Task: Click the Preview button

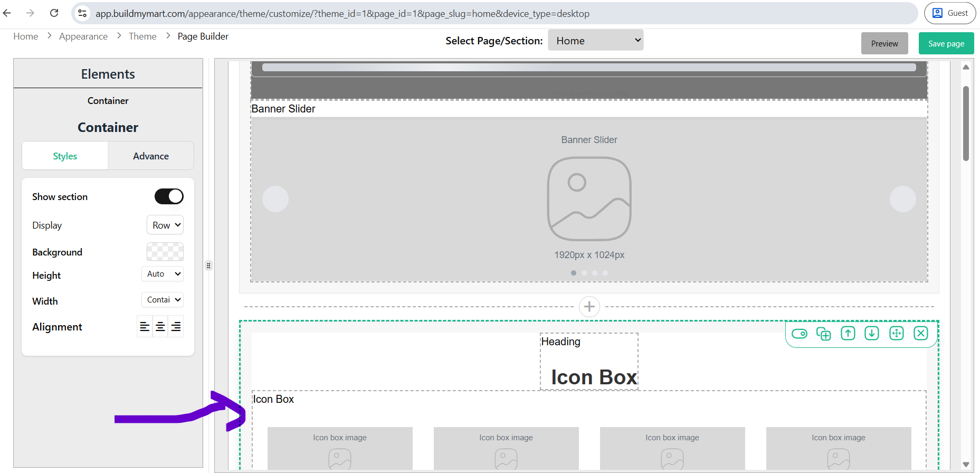Action: (884, 43)
